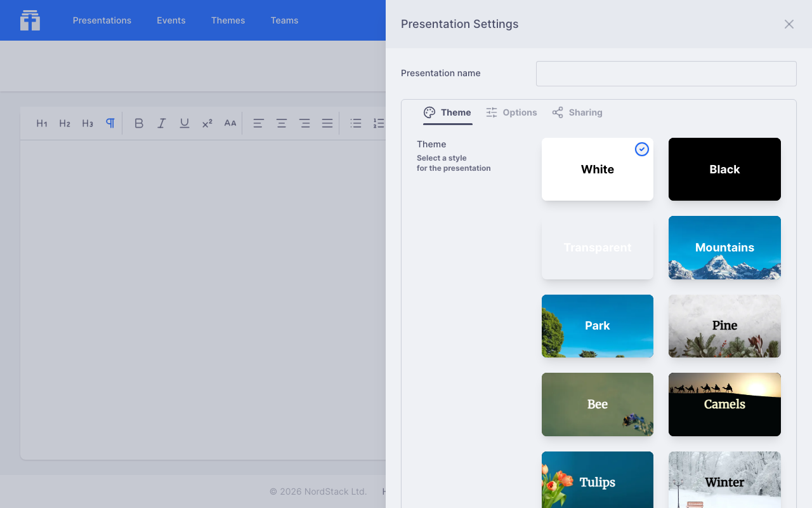Click the © 2026 NordStack Ltd. footer text
Viewport: 812px width, 508px height.
318,491
